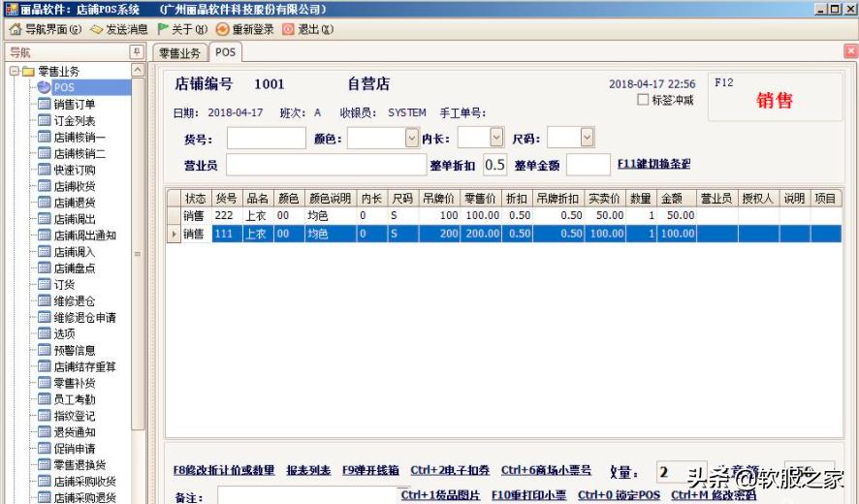Image resolution: width=859 pixels, height=504 pixels.
Task: Open 零售补货 in navigation tree
Action: 75,383
